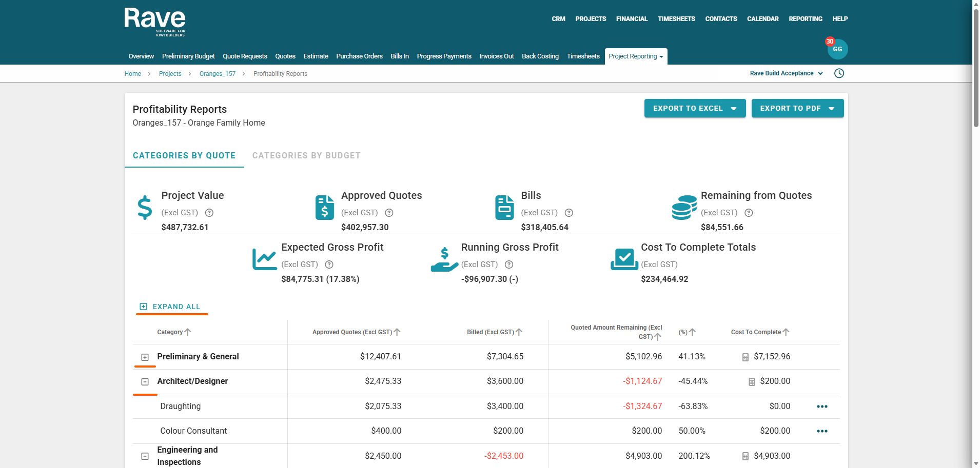This screenshot has height=468, width=980.
Task: Click help icon beside Approved Quotes
Action: tap(389, 213)
